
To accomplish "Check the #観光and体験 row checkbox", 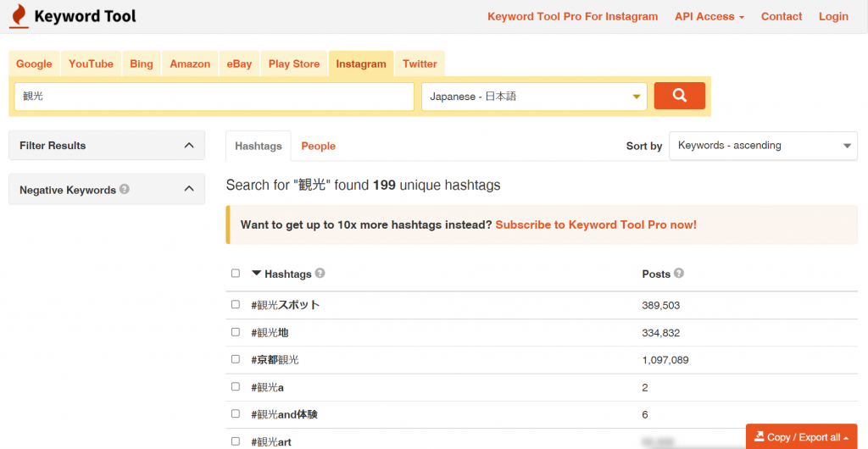I will 236,413.
